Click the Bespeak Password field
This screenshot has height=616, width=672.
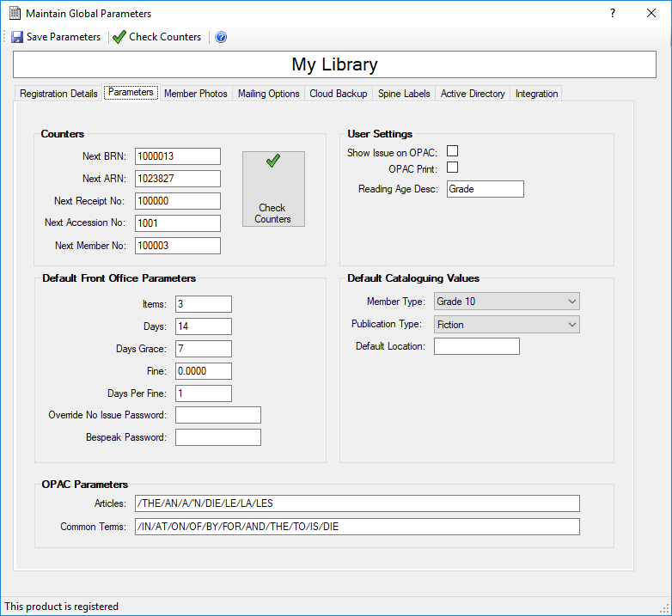point(218,437)
